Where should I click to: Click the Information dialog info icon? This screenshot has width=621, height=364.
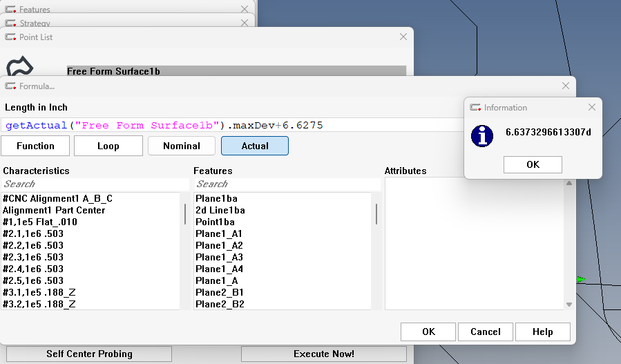pyautogui.click(x=482, y=135)
